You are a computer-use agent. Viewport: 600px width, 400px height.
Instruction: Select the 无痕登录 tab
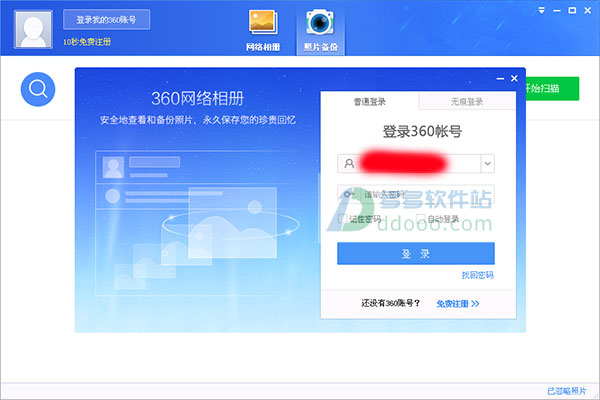pos(467,101)
